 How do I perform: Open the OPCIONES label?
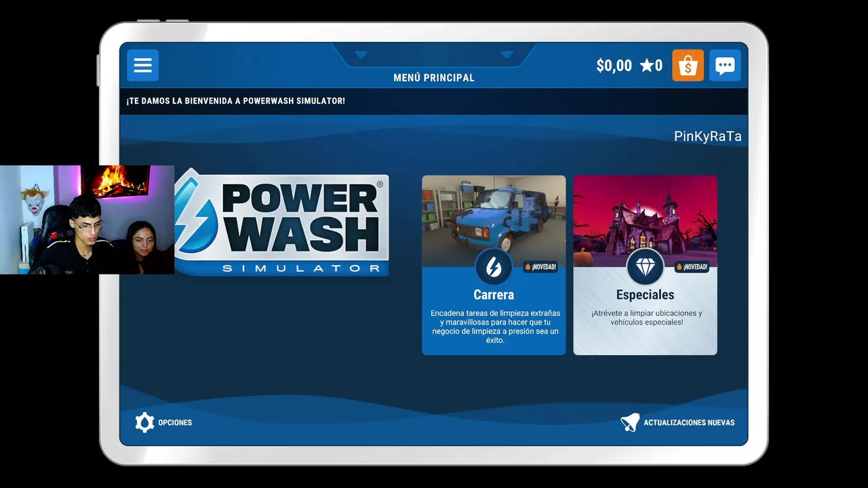[175, 422]
